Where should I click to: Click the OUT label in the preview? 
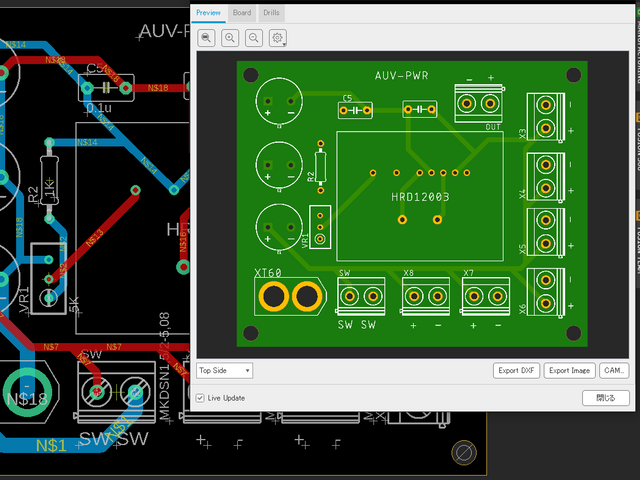(493, 127)
